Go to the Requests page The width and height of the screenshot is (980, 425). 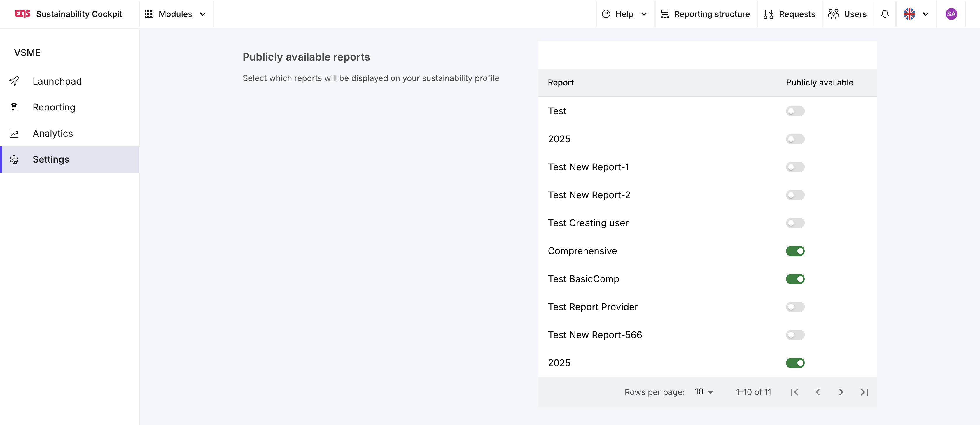click(x=790, y=14)
